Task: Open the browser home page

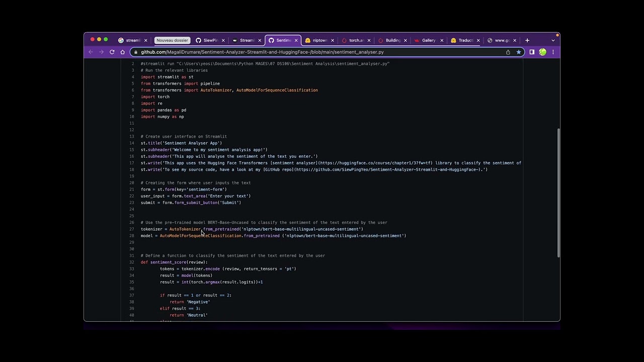Action: click(123, 52)
